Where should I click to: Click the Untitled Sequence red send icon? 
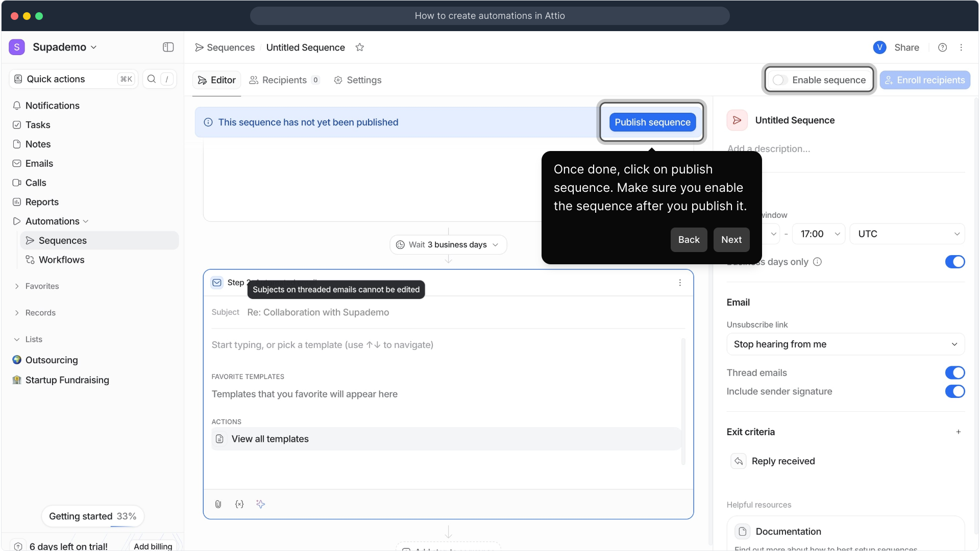coord(737,120)
